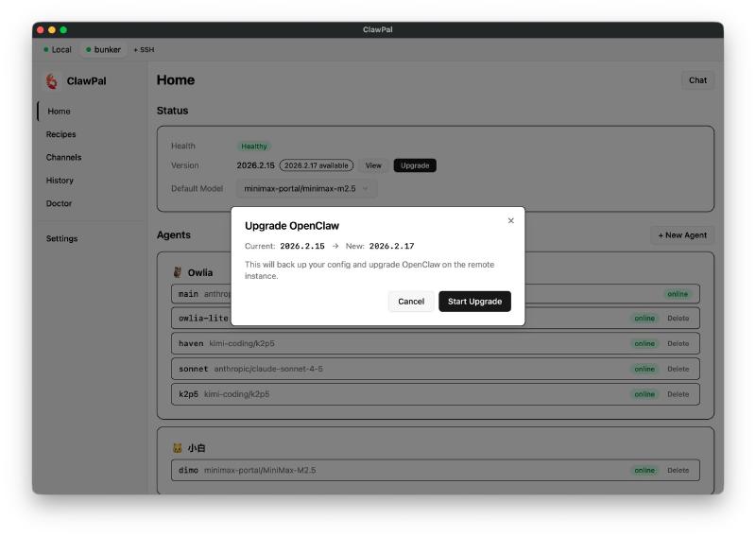Delete the sonnet agent
Viewport: 756px width, 537px height.
click(x=678, y=369)
